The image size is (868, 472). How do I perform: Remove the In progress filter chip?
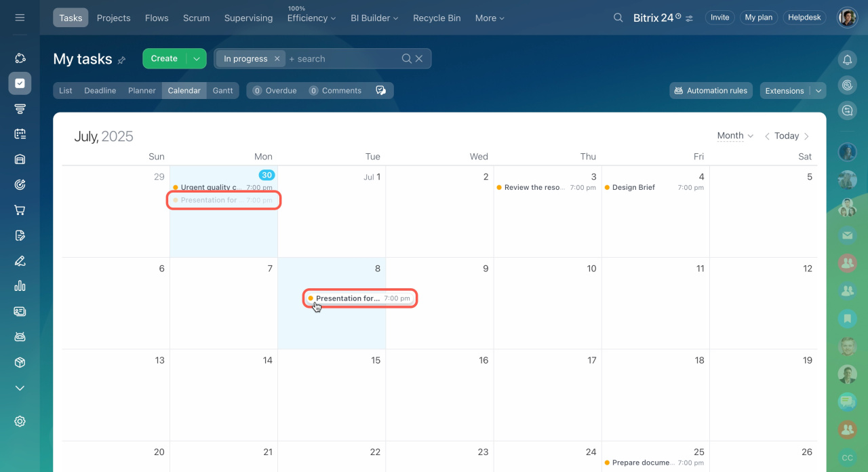click(277, 59)
